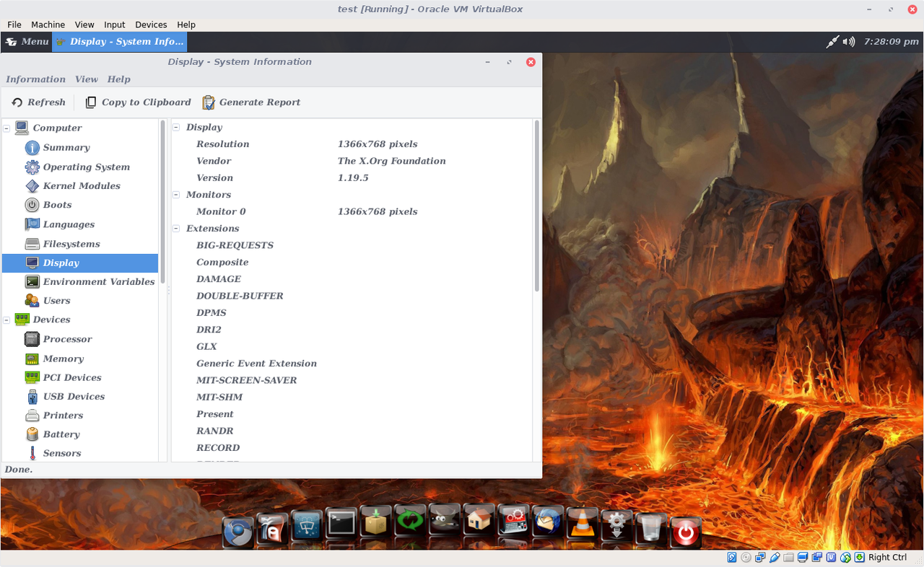The width and height of the screenshot is (924, 567).
Task: Click the Refresh toolbar button
Action: click(x=39, y=102)
